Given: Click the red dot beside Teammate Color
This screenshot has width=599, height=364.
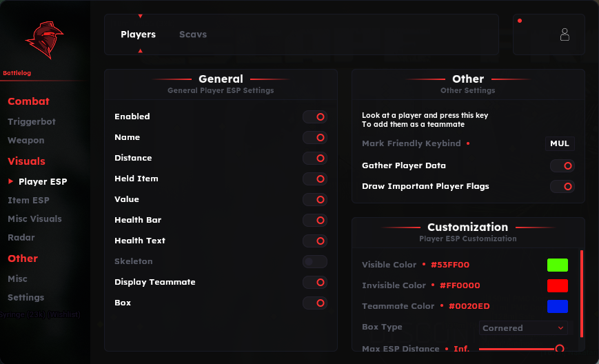Looking at the screenshot, I should point(442,305).
